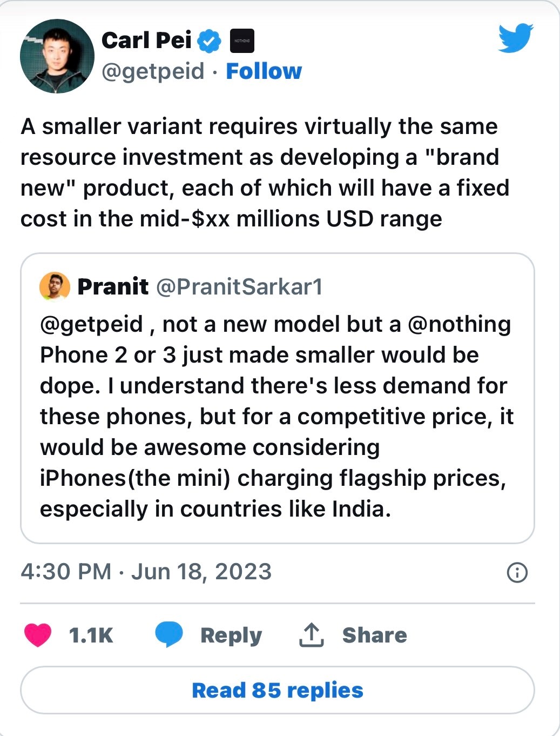Open the tweet info circle icon

(517, 572)
